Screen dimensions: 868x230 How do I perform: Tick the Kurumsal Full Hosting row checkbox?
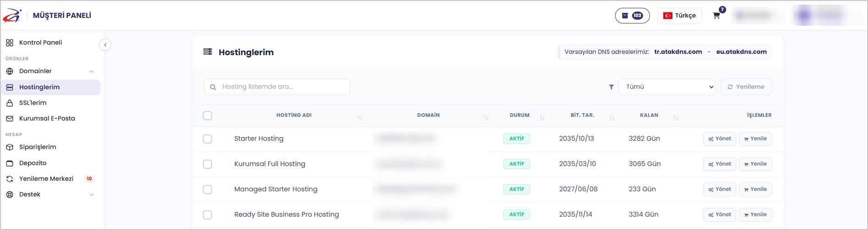coord(207,164)
